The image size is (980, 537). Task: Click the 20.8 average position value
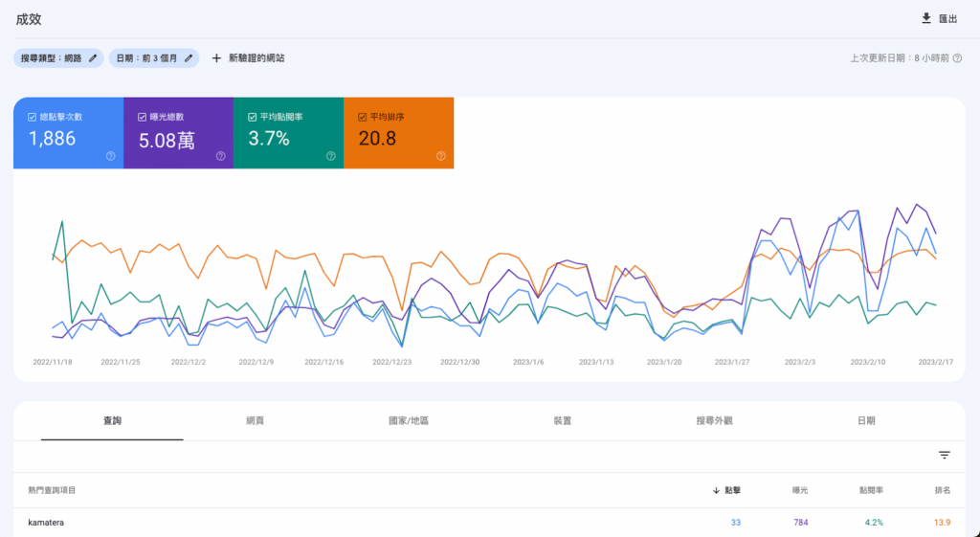(377, 139)
